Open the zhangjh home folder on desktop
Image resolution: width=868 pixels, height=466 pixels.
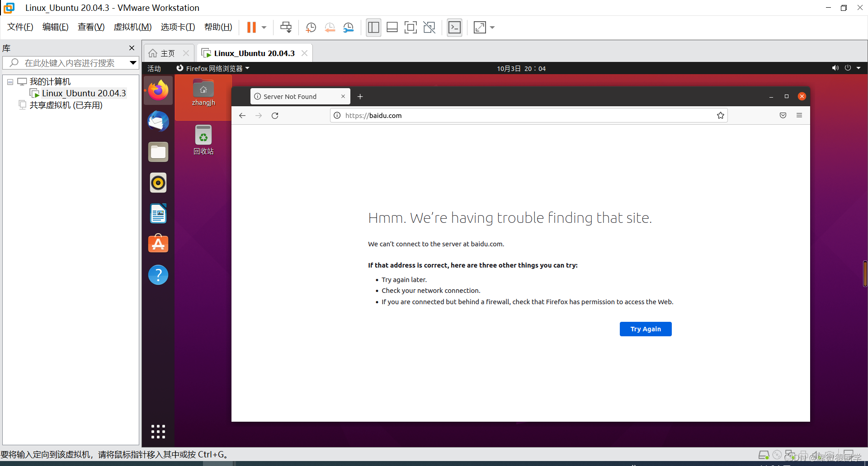(x=203, y=93)
